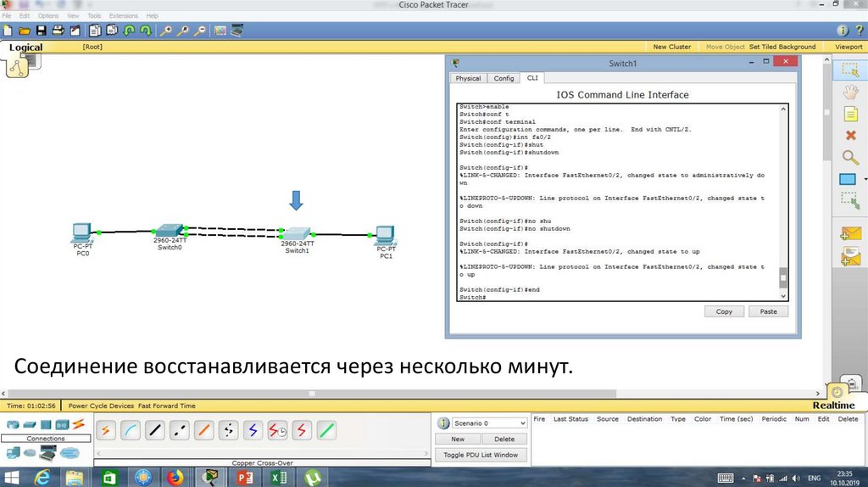Click the Print icon in toolbar
The height and width of the screenshot is (487, 868).
[58, 31]
